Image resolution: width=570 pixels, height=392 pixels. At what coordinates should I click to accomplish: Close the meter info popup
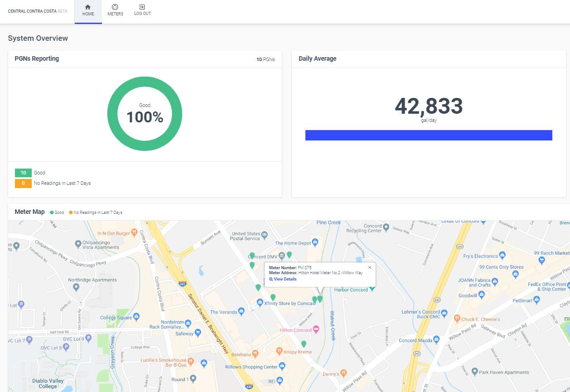tap(370, 267)
